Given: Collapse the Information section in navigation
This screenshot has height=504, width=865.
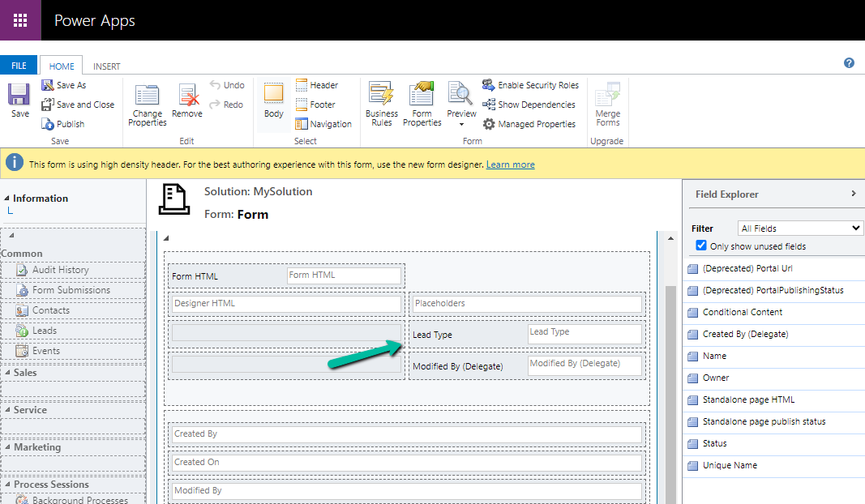Looking at the screenshot, I should 7,199.
